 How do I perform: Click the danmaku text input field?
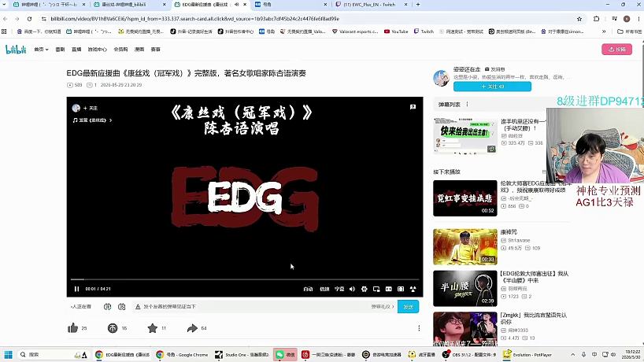[254, 307]
